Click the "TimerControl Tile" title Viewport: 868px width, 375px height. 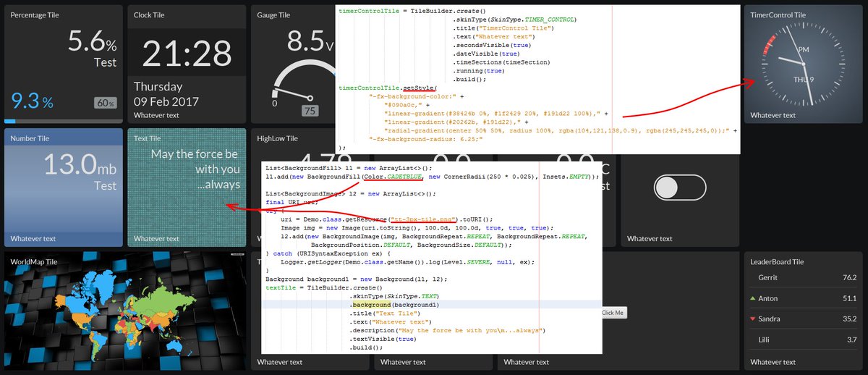pyautogui.click(x=778, y=14)
